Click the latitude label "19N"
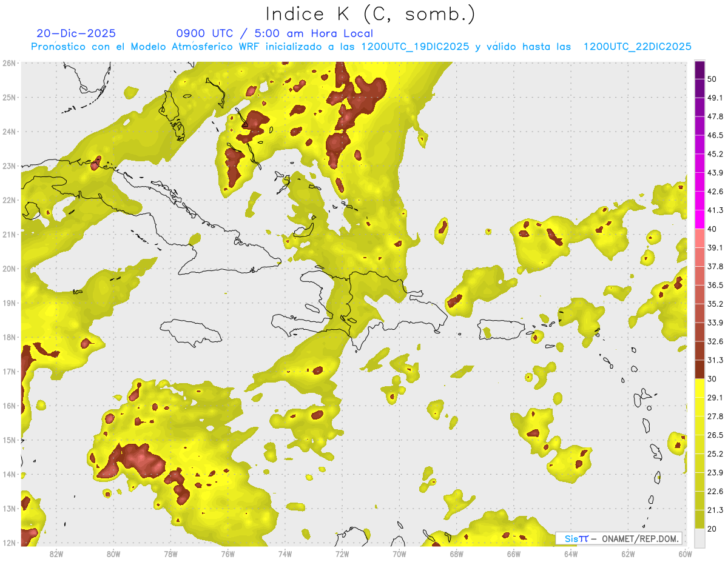The height and width of the screenshot is (562, 728). (9, 303)
